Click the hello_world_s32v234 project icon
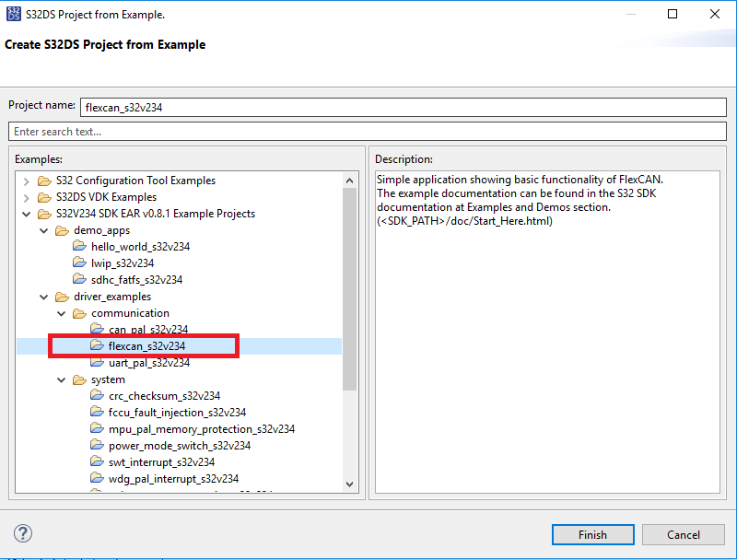 pos(79,246)
